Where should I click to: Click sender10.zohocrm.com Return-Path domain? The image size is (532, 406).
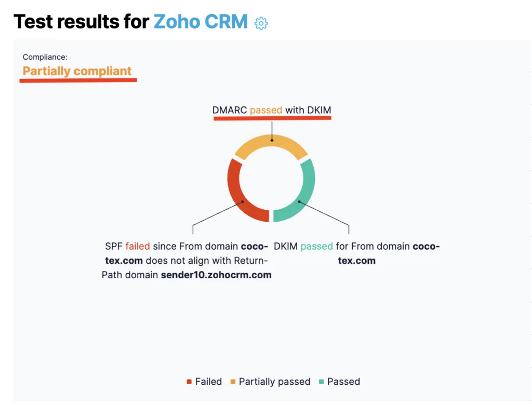click(x=216, y=275)
